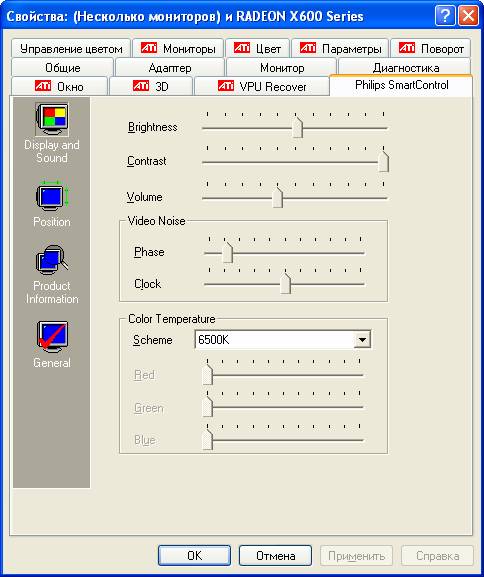Click the Clock slider thumb

click(285, 284)
